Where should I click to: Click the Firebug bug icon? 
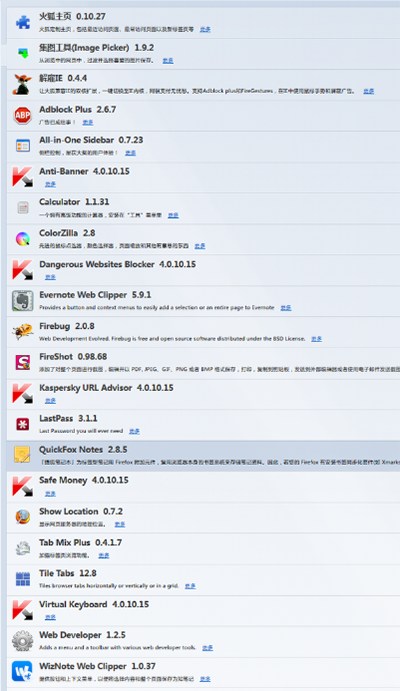click(x=22, y=331)
